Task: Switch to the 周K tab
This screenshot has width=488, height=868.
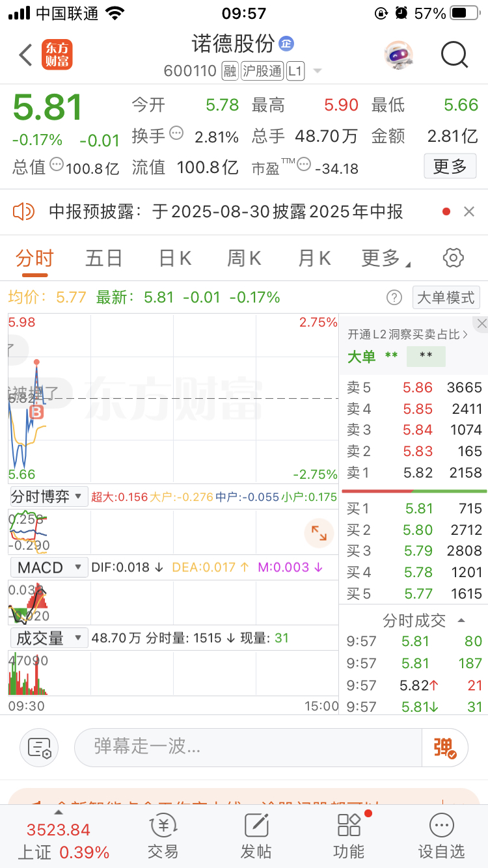Action: coord(244,258)
